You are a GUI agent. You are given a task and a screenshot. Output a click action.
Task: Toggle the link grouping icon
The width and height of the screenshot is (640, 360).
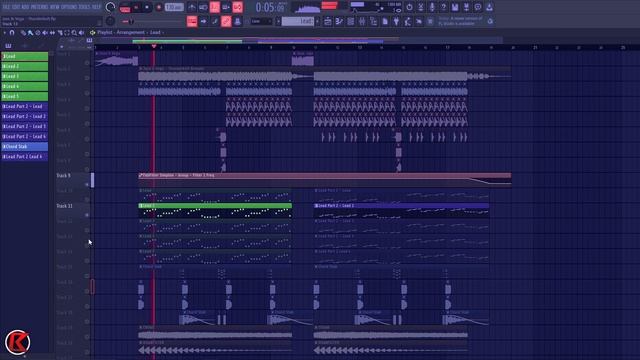coord(226,21)
